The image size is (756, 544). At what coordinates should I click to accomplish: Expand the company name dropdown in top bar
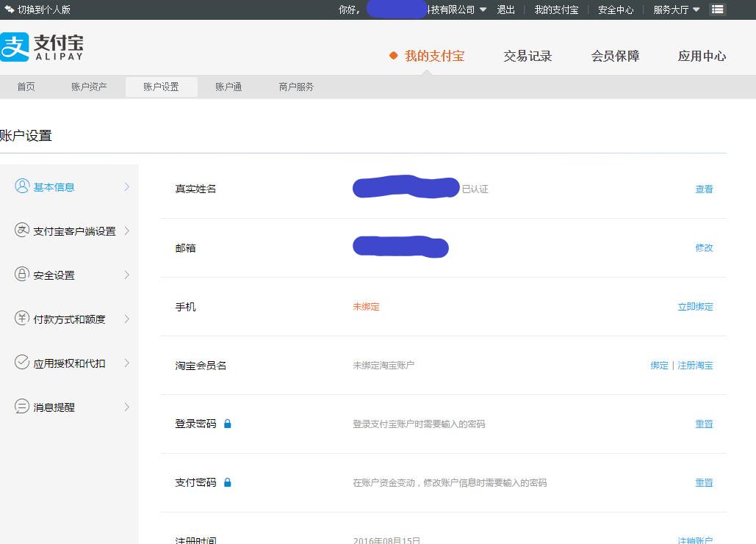[483, 10]
